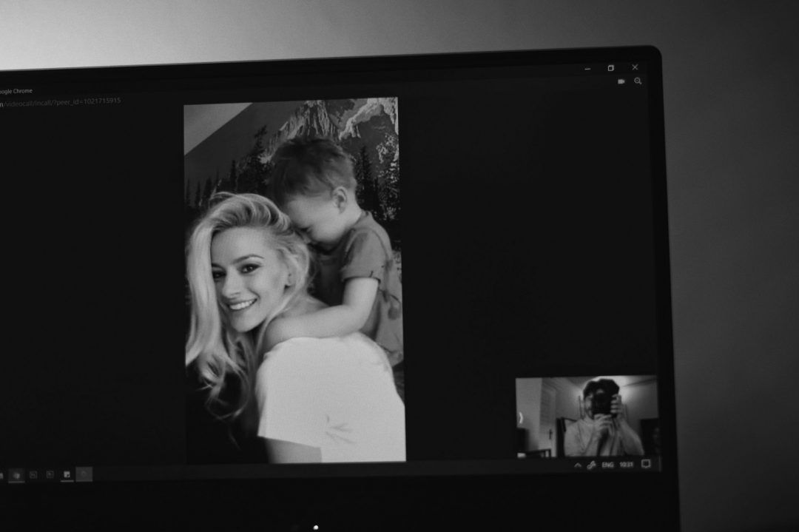Click the zoom magnifier icon in toolbar
Image resolution: width=799 pixels, height=532 pixels.
pos(638,81)
